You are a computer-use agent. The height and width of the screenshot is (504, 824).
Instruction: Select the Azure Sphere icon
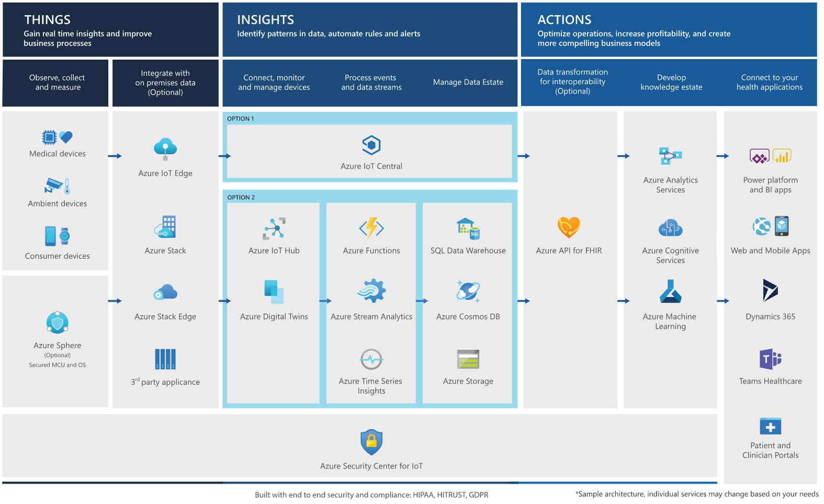point(58,323)
